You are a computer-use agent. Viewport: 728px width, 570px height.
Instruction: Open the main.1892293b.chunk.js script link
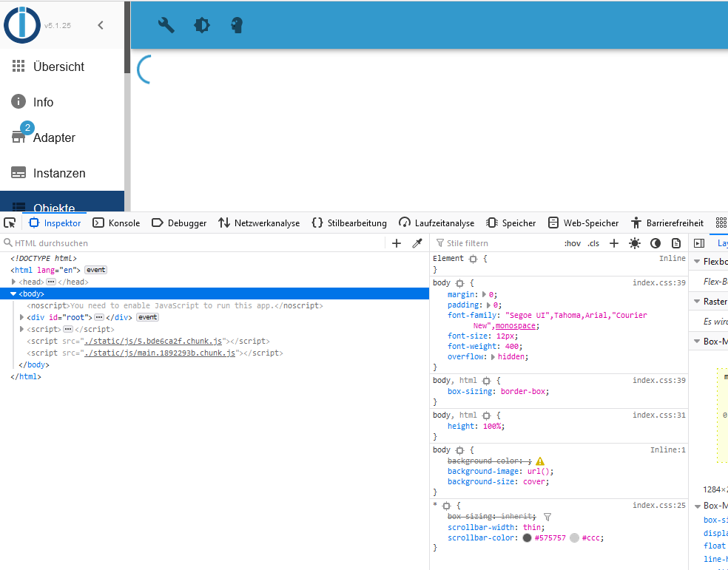(160, 353)
